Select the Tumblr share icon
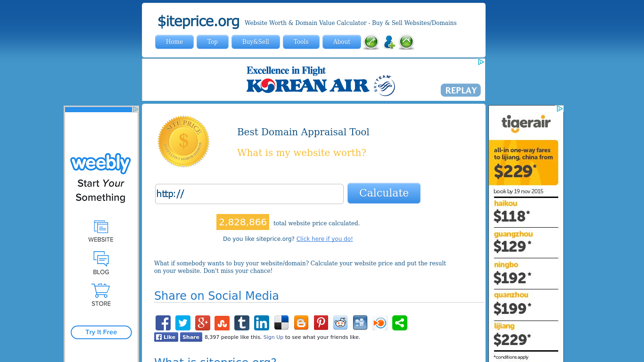 (x=242, y=323)
